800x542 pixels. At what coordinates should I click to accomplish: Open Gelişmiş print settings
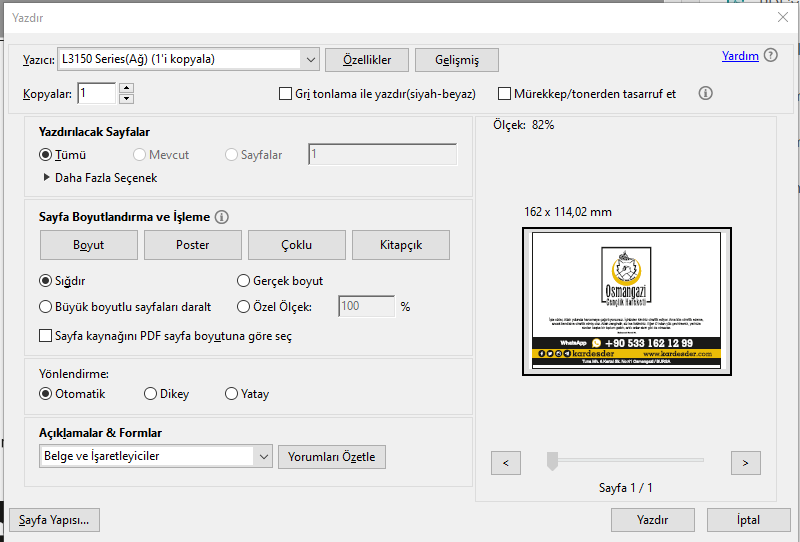click(457, 60)
